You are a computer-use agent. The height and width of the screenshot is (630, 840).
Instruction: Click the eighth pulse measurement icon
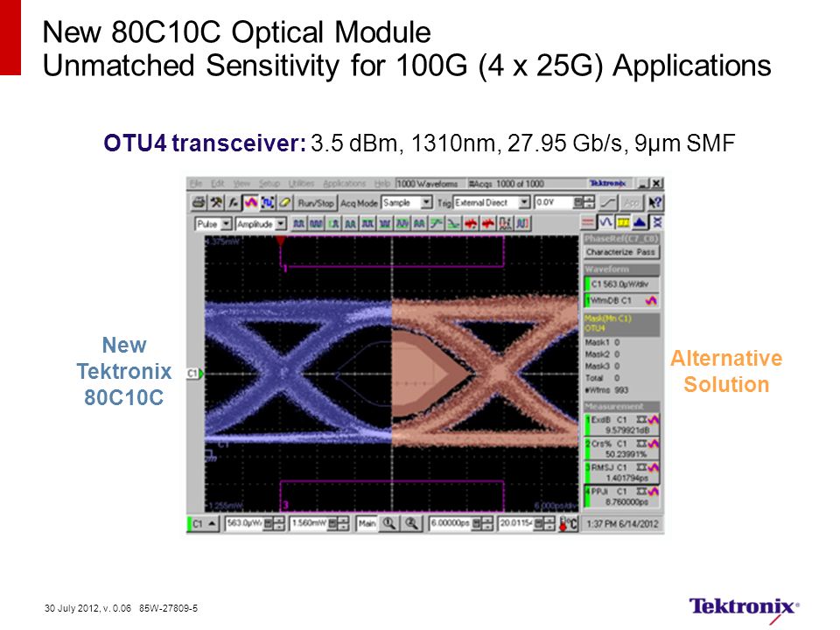(418, 223)
